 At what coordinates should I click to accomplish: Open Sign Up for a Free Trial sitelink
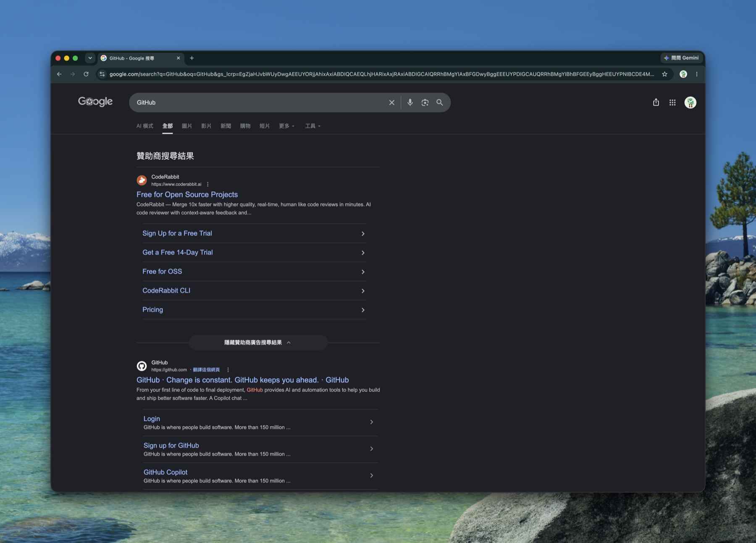click(177, 233)
